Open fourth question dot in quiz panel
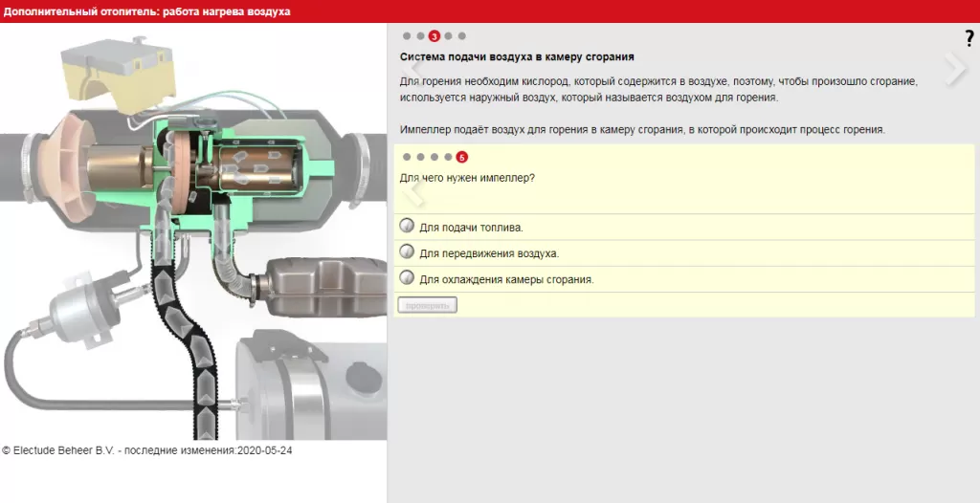 pos(448,157)
